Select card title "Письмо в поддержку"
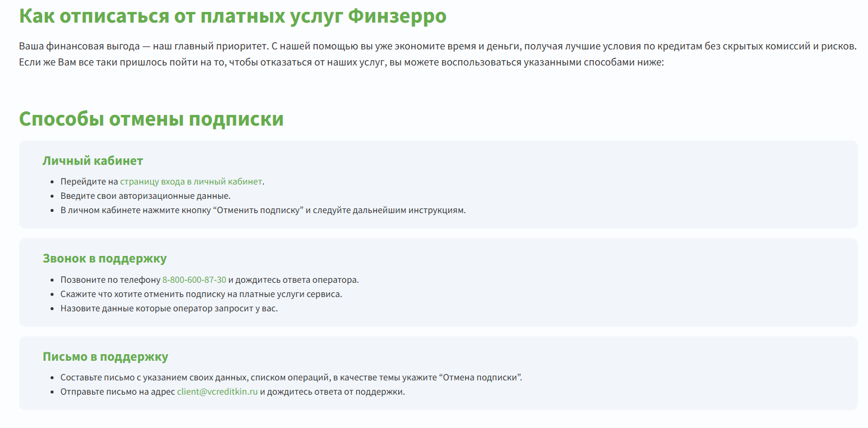This screenshot has width=868, height=428. 105,357
